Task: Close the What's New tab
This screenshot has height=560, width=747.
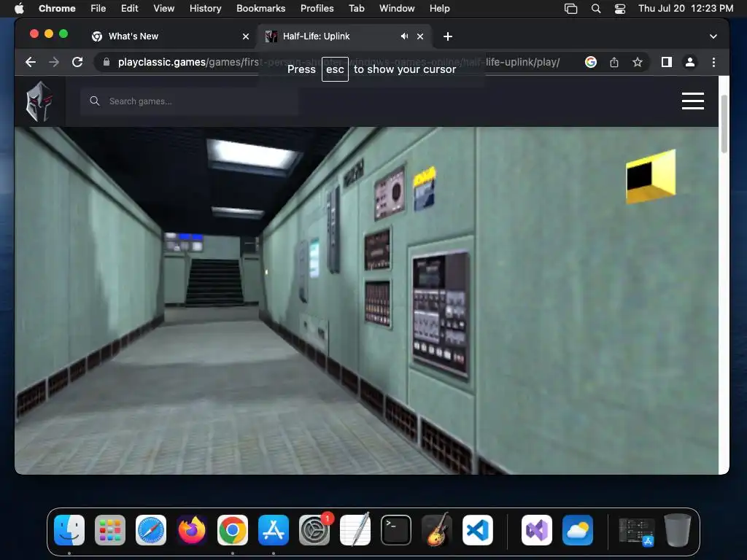Action: click(246, 36)
